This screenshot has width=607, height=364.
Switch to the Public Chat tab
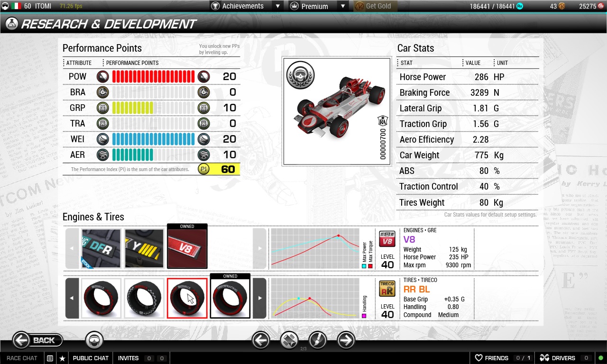[x=91, y=358]
